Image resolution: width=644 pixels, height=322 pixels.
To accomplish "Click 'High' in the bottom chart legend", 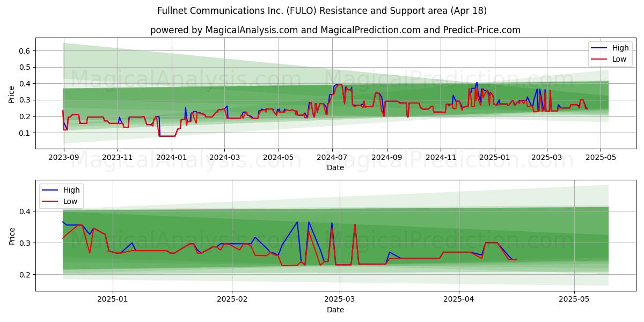I will 71,190.
